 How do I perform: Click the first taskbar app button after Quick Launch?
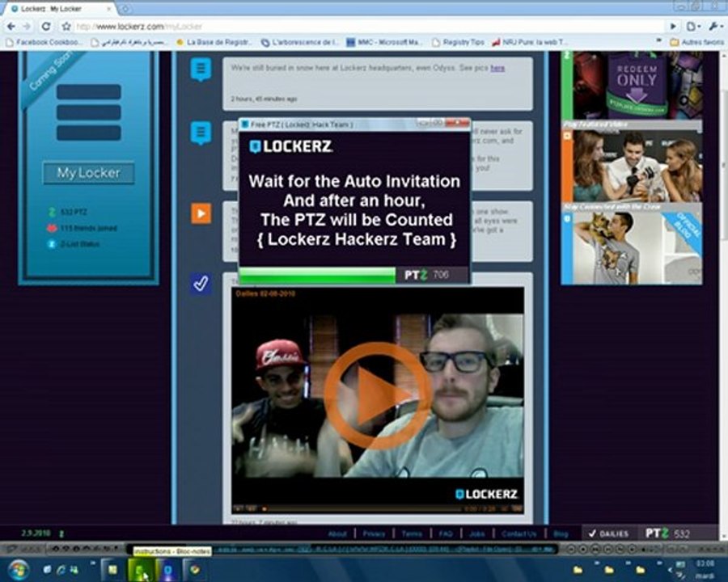[112, 569]
